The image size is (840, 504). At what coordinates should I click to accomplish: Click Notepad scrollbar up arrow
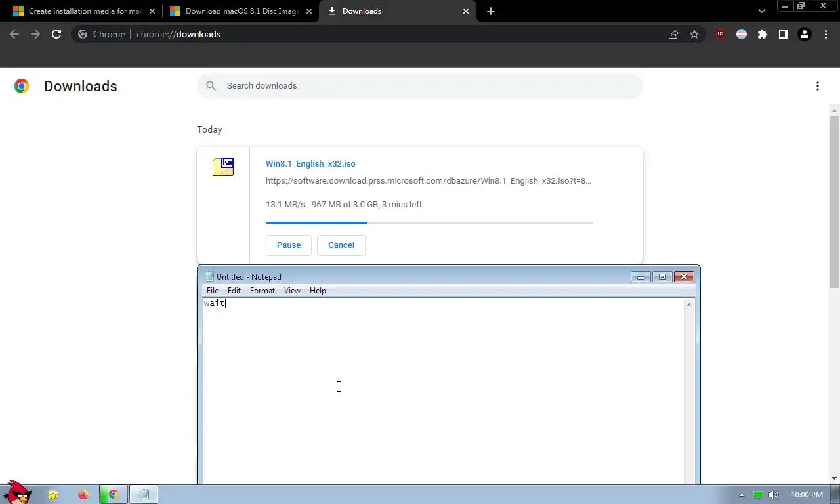[x=689, y=304]
